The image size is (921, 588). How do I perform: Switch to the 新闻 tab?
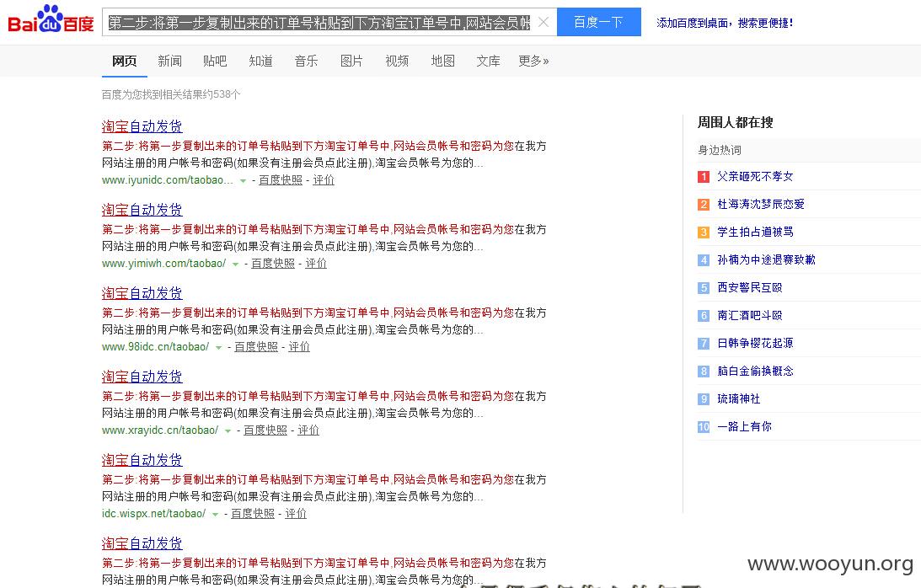[x=169, y=61]
